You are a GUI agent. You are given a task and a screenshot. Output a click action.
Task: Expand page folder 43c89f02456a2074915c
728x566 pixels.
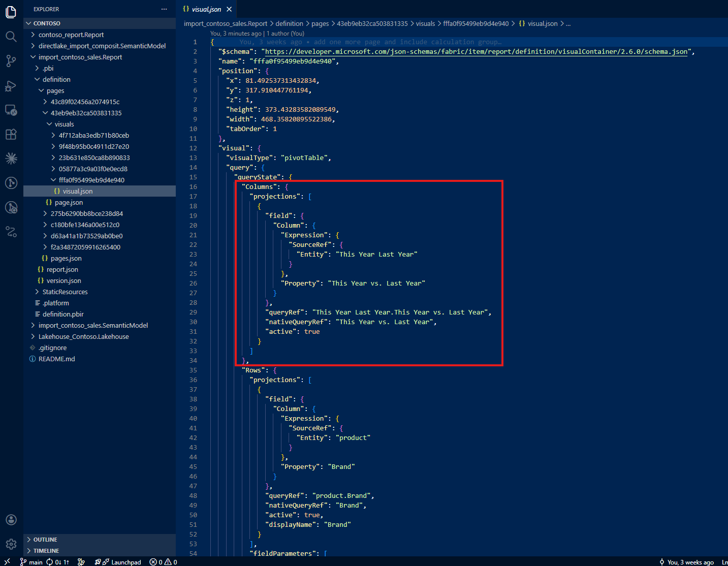[x=99, y=102]
